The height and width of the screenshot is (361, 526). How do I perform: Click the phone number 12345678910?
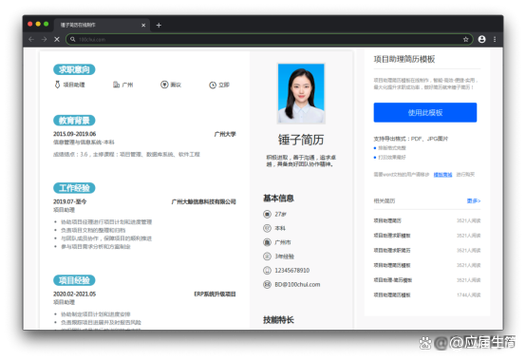click(292, 270)
